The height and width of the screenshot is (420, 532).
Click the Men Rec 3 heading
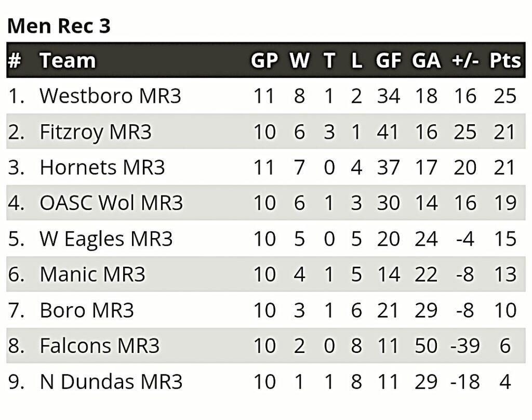[59, 26]
